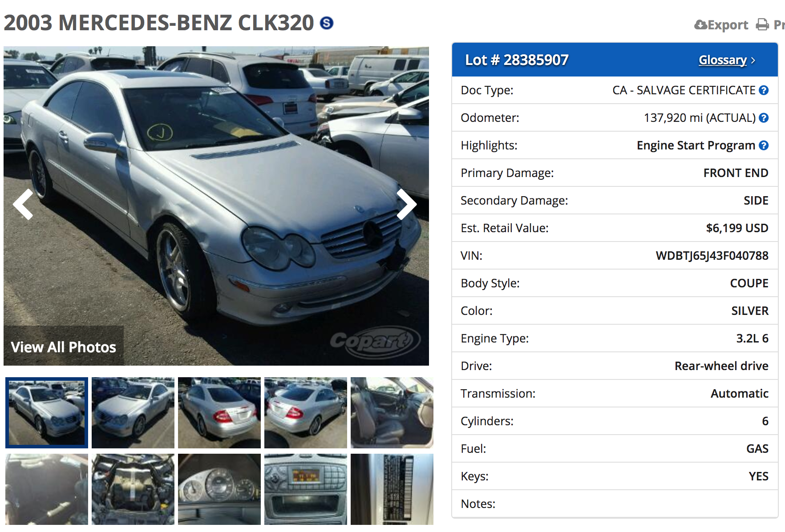785x532 pixels.
Task: Open Engine Start Program help icon
Action: pos(764,145)
